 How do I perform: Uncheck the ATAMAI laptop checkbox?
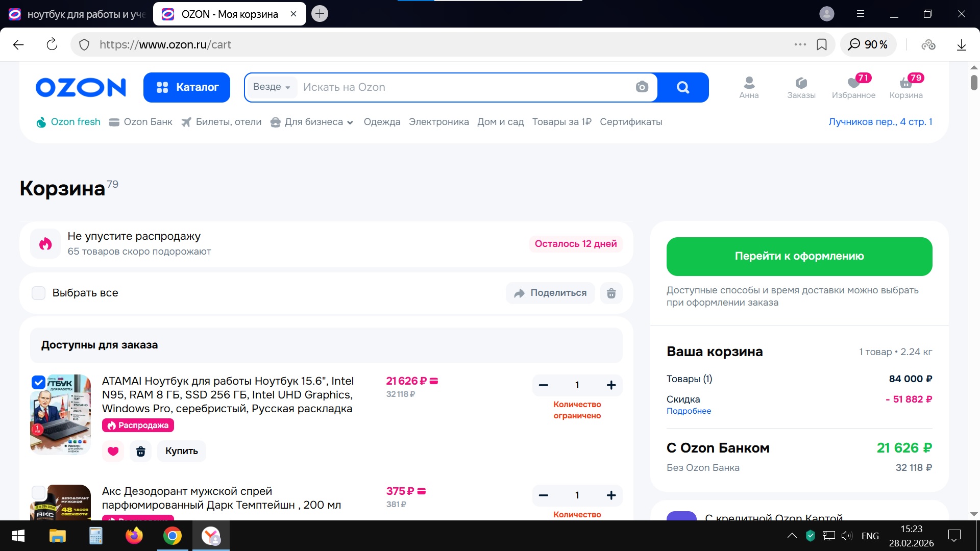tap(39, 382)
